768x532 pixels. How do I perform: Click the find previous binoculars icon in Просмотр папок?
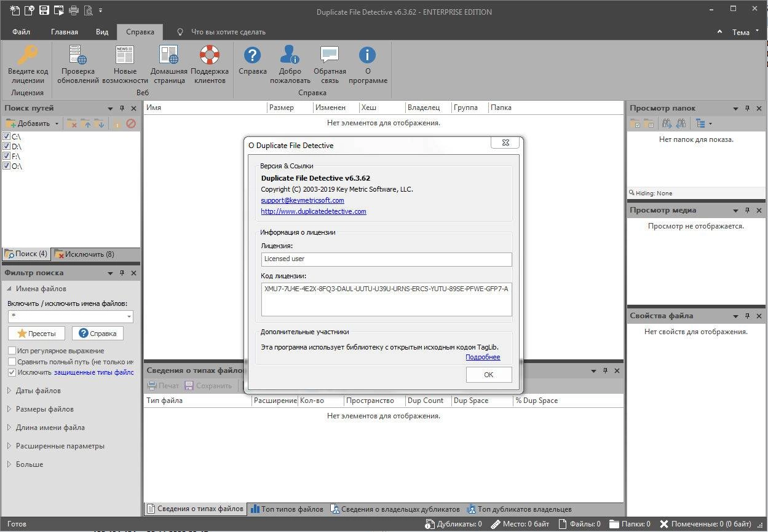tap(681, 123)
